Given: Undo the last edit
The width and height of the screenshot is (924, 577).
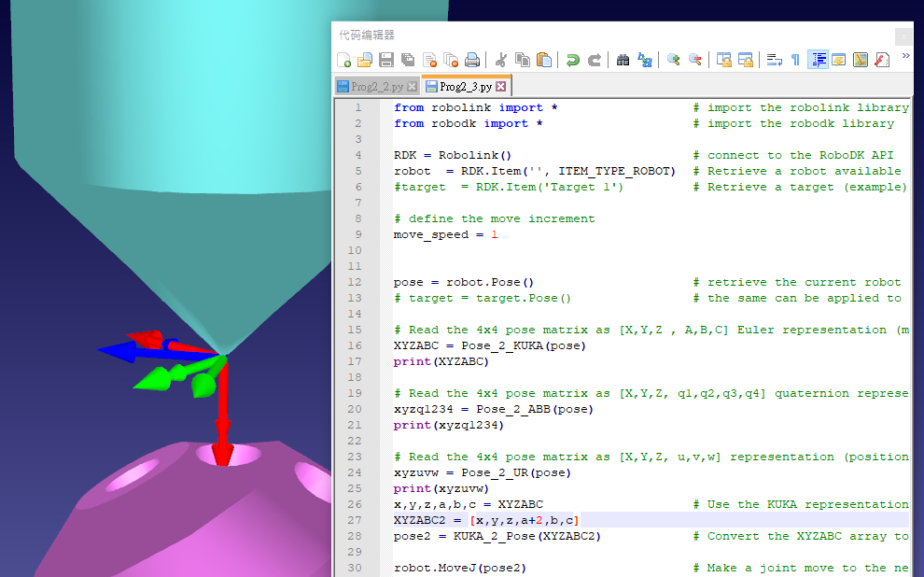Looking at the screenshot, I should click(573, 60).
